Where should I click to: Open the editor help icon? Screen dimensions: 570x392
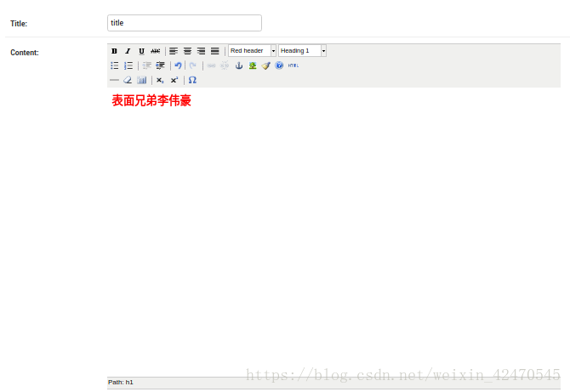279,65
